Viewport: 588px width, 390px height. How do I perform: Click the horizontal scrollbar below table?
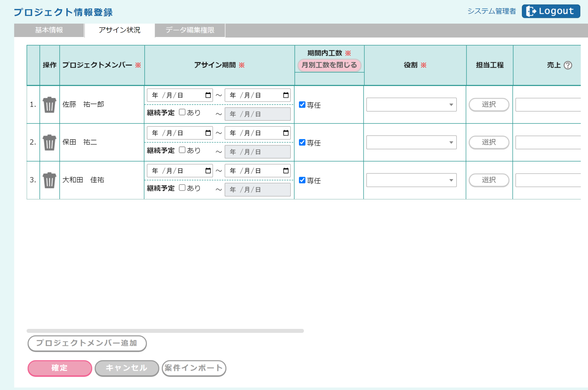click(165, 331)
